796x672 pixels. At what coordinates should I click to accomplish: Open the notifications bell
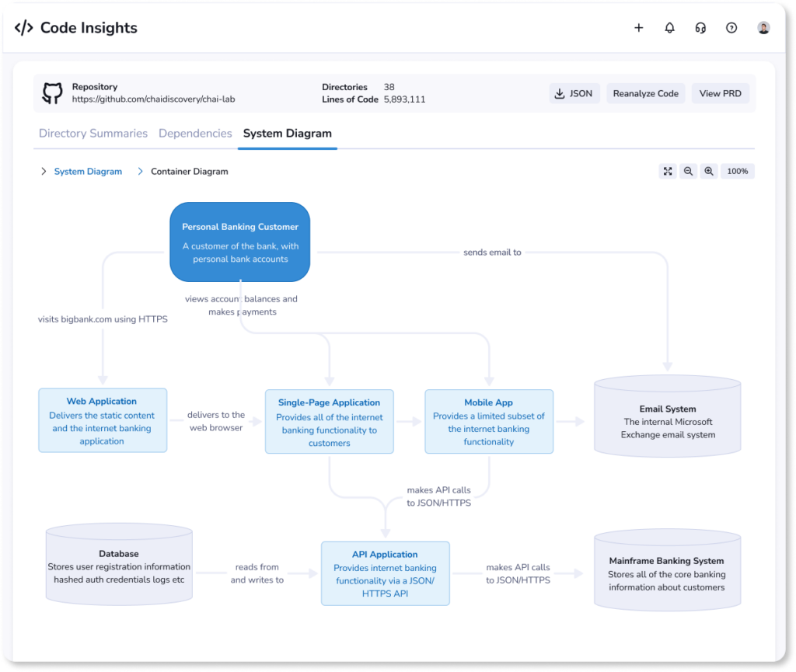[669, 28]
